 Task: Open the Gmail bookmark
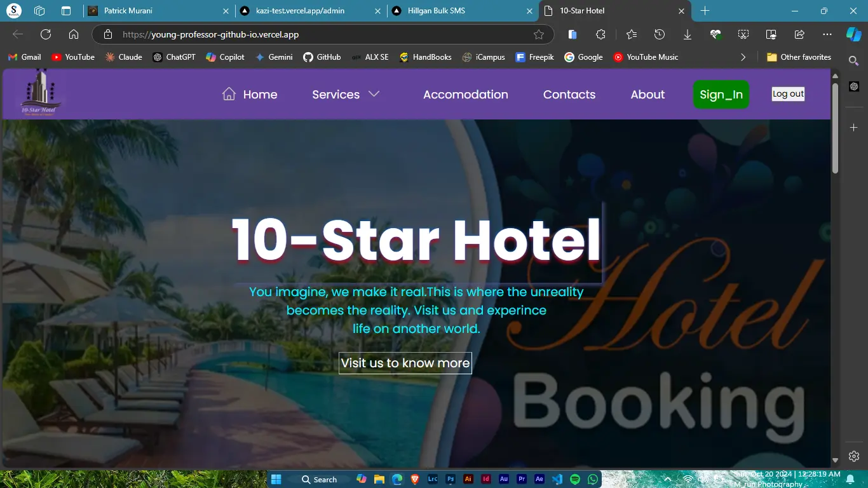click(x=24, y=57)
